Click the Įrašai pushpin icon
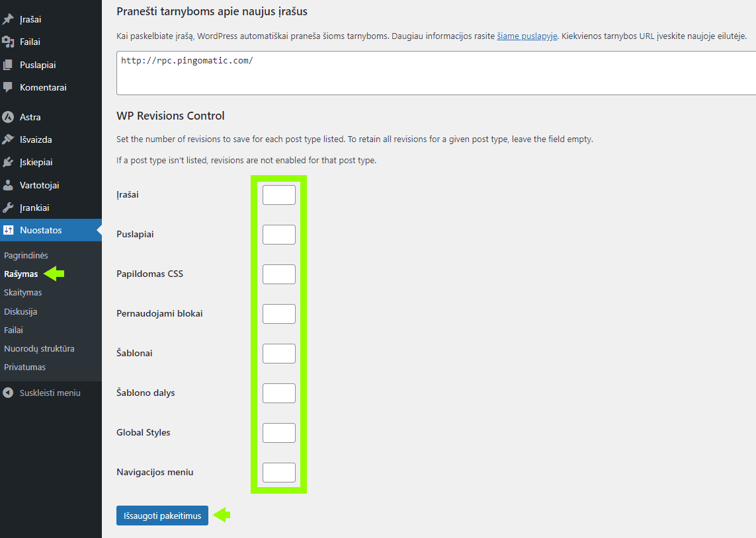This screenshot has height=538, width=756. 8,19
